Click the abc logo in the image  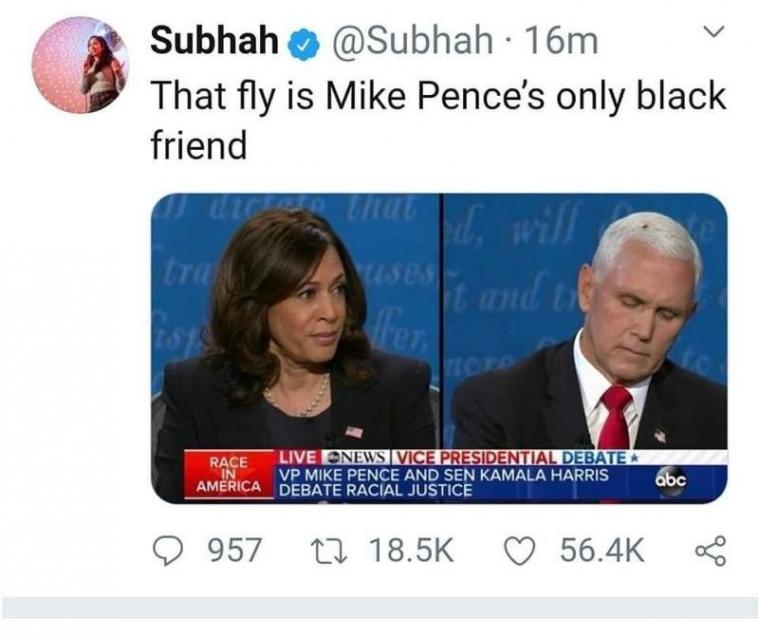click(x=672, y=481)
